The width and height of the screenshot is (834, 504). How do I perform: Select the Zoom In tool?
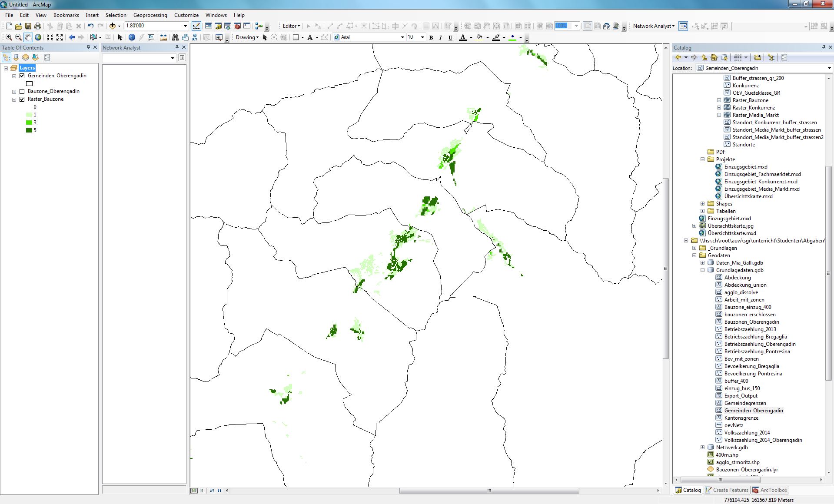click(x=9, y=37)
